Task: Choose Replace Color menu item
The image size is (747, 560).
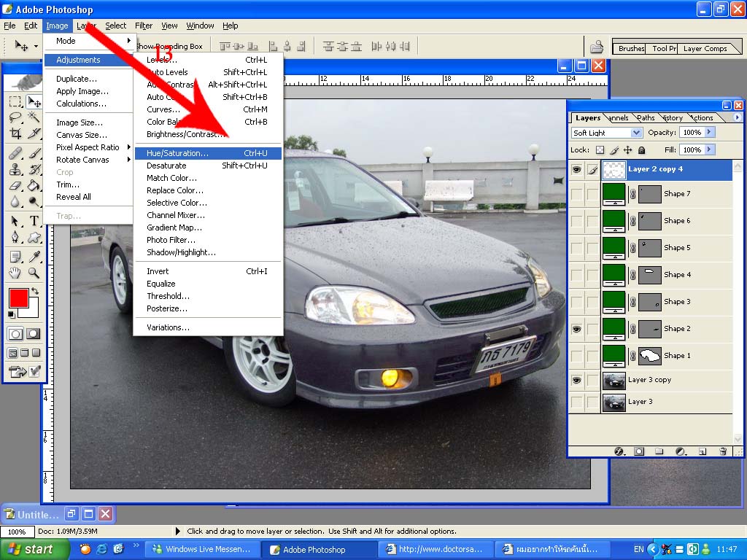Action: point(208,190)
